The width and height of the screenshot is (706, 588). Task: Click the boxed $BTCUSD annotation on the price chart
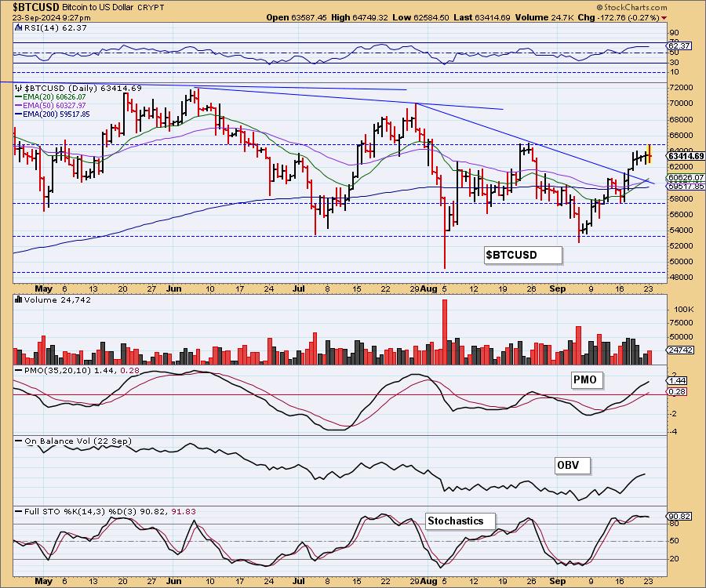click(523, 255)
